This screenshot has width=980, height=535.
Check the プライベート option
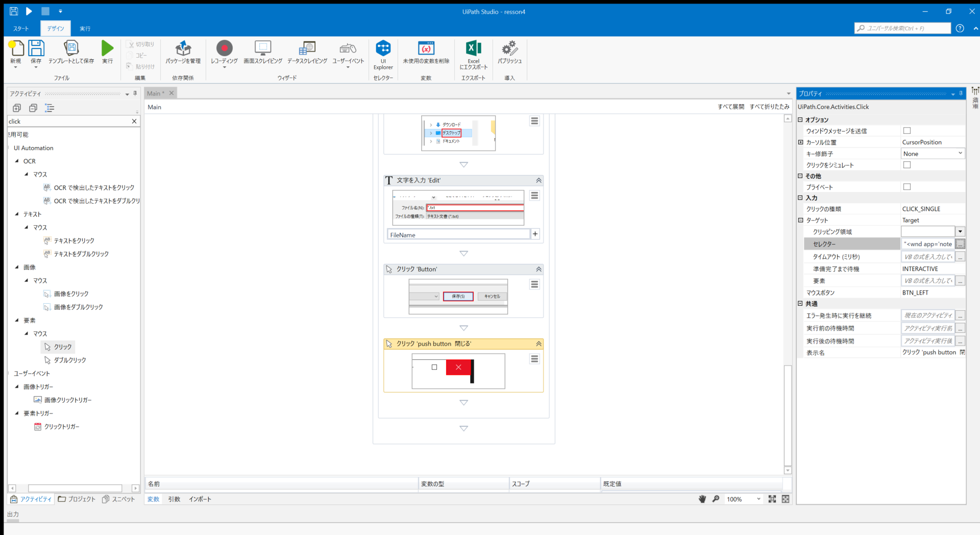tap(907, 187)
